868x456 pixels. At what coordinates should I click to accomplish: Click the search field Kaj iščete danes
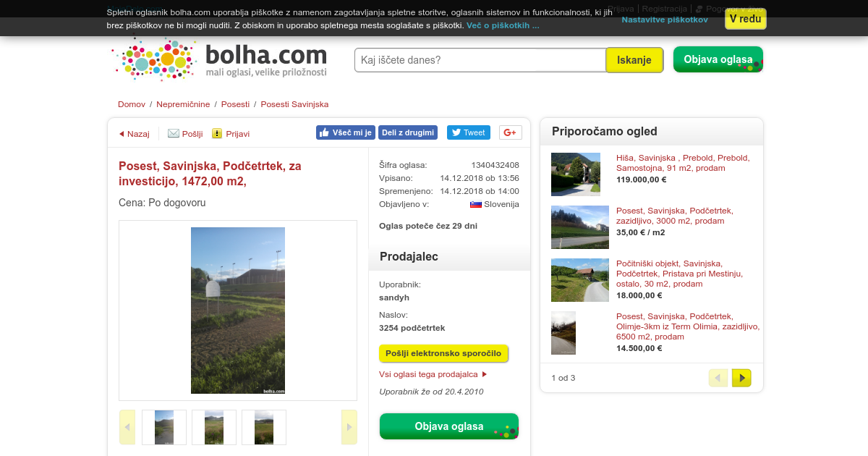click(480, 60)
